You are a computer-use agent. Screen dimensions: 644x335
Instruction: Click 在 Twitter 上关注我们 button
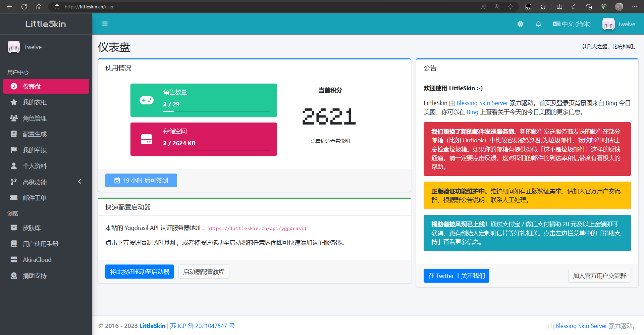[457, 276]
